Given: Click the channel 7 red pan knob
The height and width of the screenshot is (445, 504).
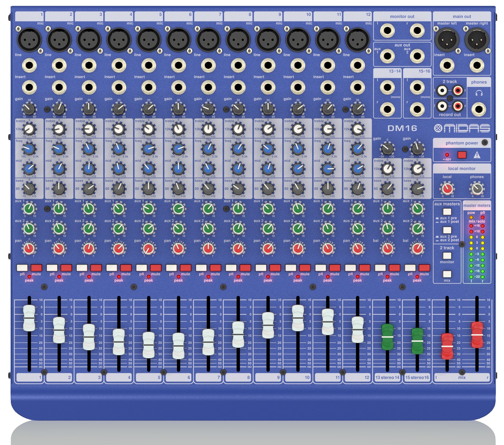Looking at the screenshot, I should pyautogui.click(x=208, y=249).
